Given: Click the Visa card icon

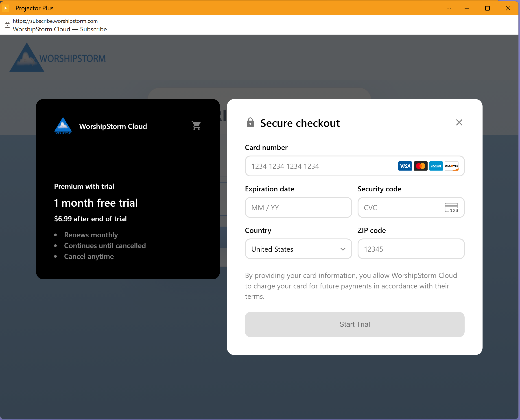Looking at the screenshot, I should [405, 166].
